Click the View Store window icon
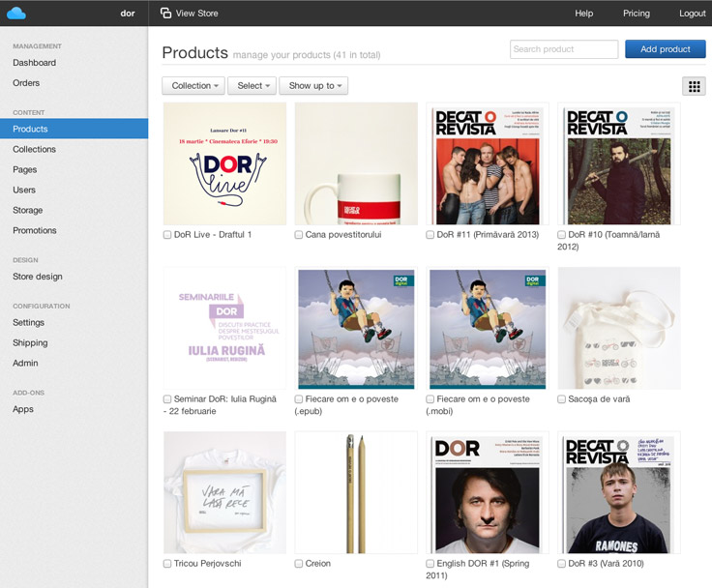 click(165, 13)
